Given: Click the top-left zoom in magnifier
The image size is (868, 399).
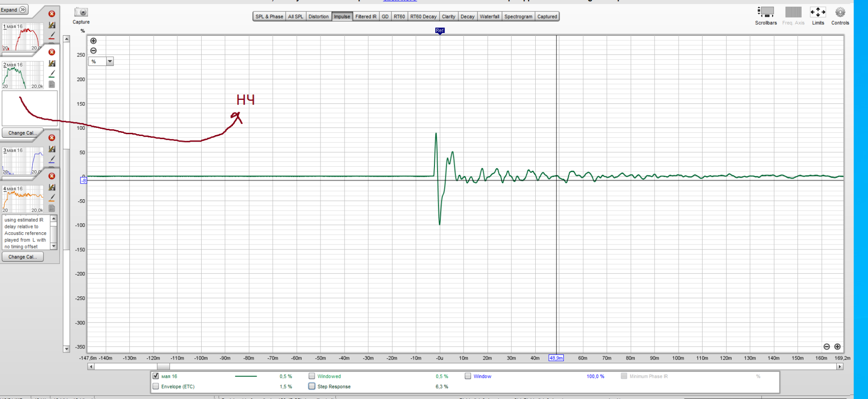Looking at the screenshot, I should point(94,41).
